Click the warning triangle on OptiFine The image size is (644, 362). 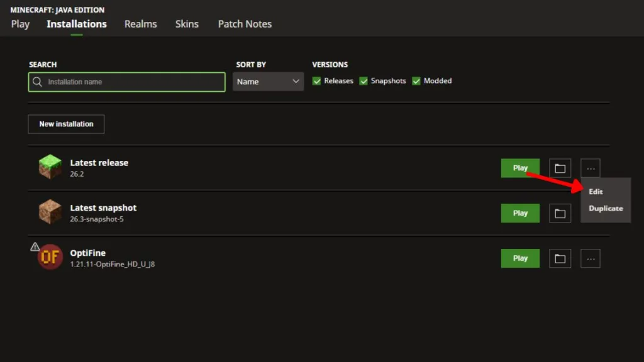(35, 246)
